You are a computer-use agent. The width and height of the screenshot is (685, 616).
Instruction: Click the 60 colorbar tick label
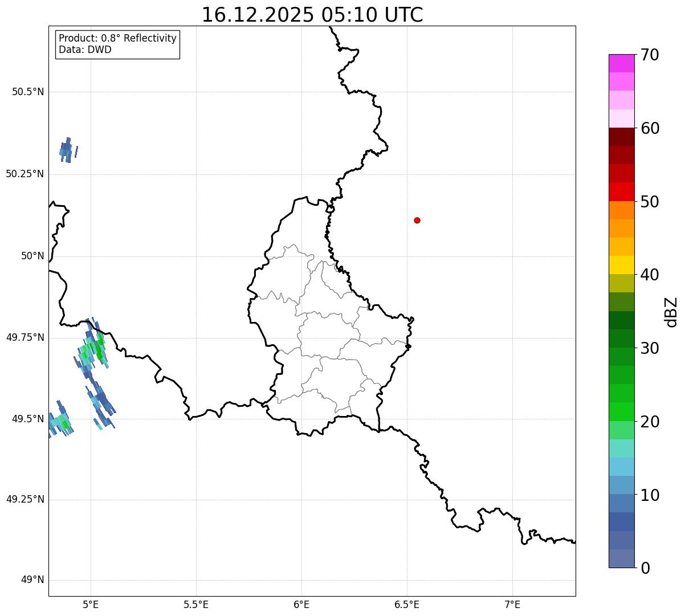pyautogui.click(x=650, y=128)
